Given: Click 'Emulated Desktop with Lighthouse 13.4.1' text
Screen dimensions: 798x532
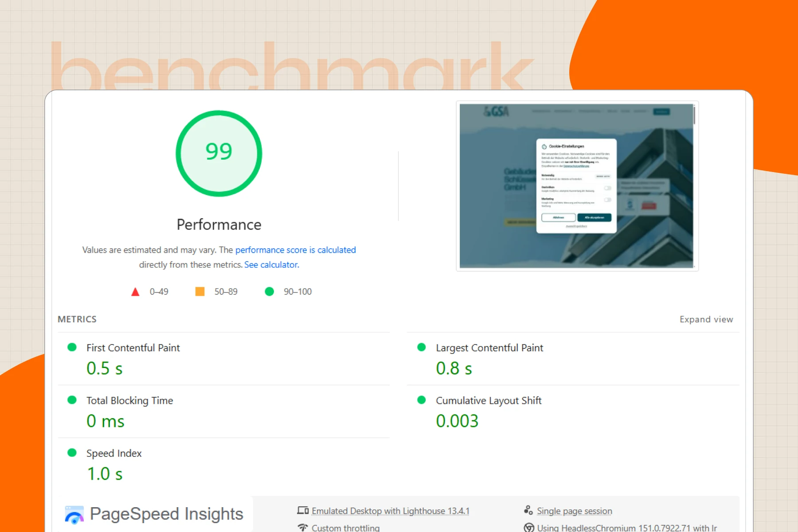Looking at the screenshot, I should click(391, 511).
